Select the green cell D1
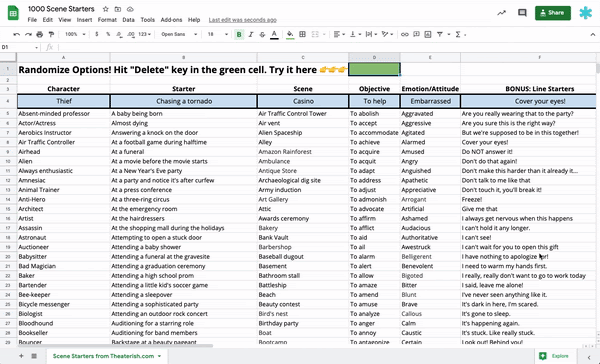600x364 pixels. (374, 69)
